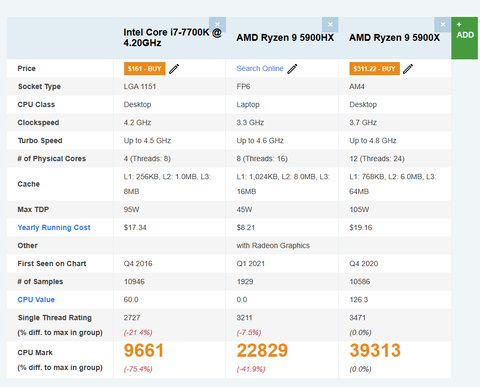Open the CPU Value link
The height and width of the screenshot is (387, 480).
point(36,299)
